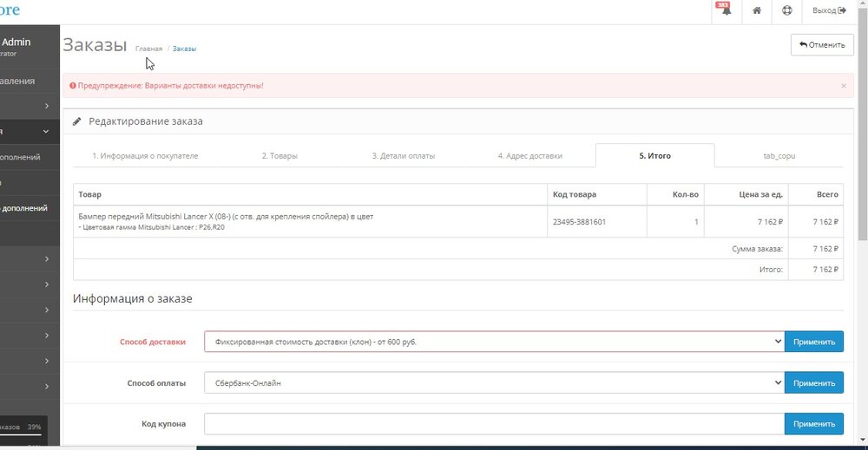Log out using the Выход button
Viewport: 868px width, 450px height.
point(828,10)
